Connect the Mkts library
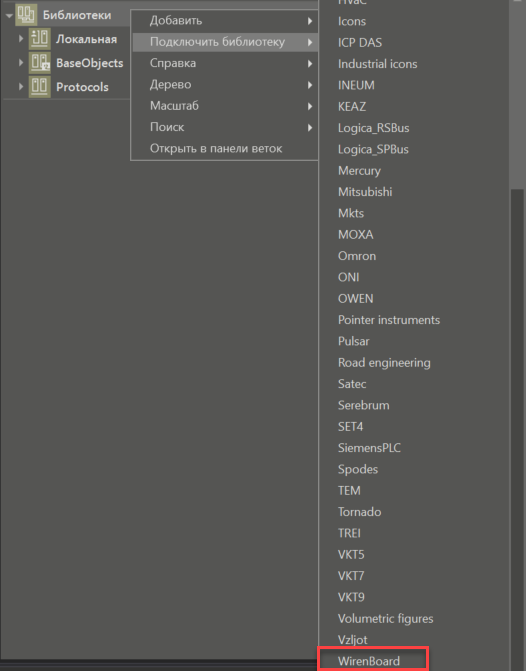Screen dimensions: 526x671 pos(351,213)
